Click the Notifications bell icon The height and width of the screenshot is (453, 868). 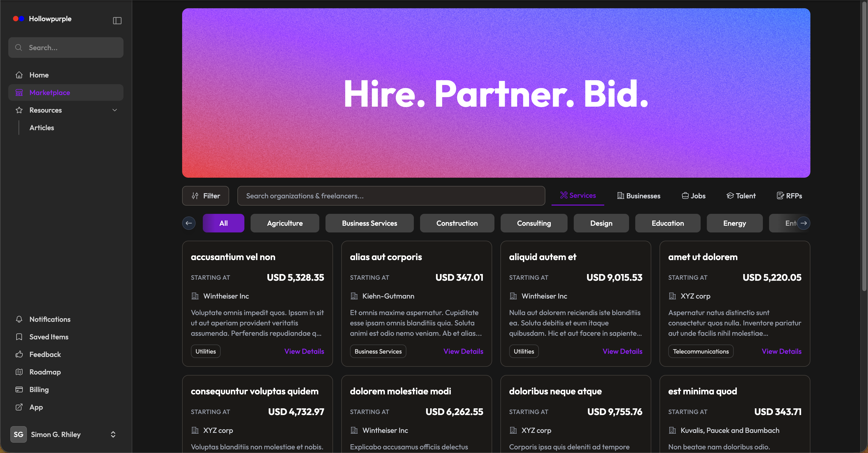coord(19,319)
